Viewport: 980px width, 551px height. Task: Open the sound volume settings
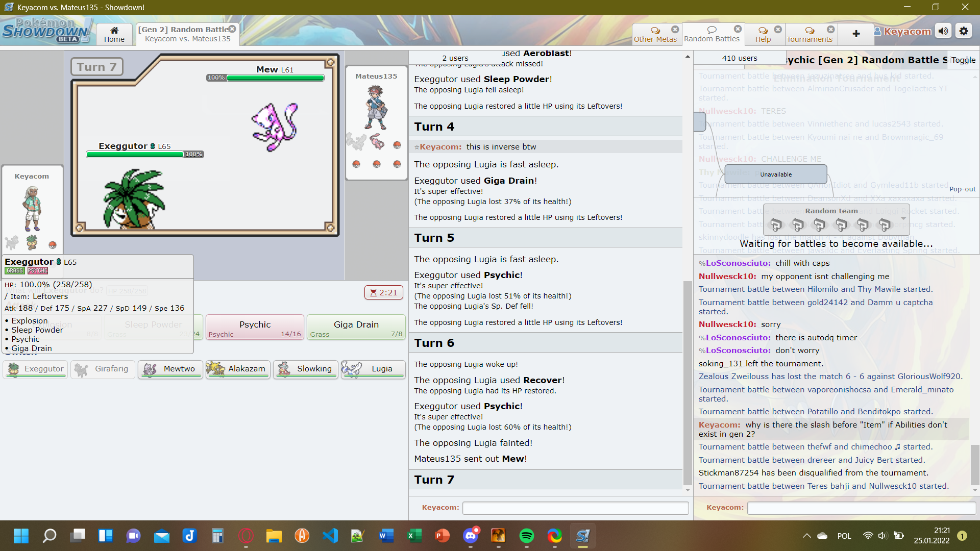tap(943, 31)
